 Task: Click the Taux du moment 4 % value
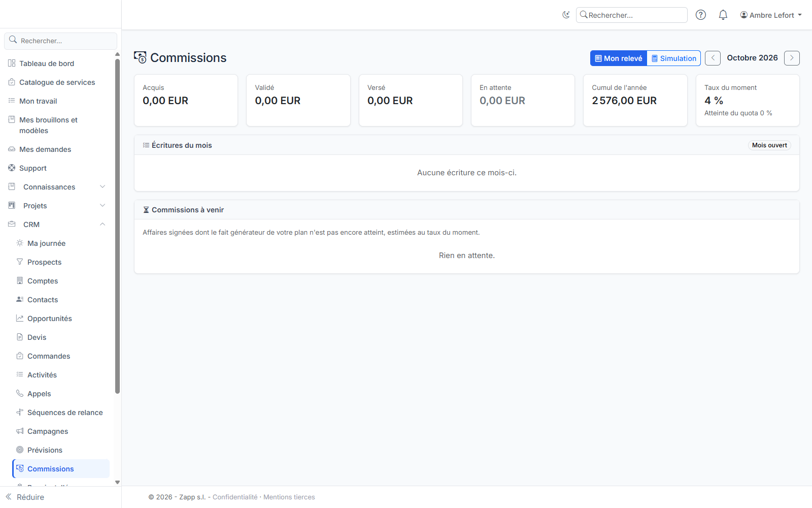tap(714, 101)
